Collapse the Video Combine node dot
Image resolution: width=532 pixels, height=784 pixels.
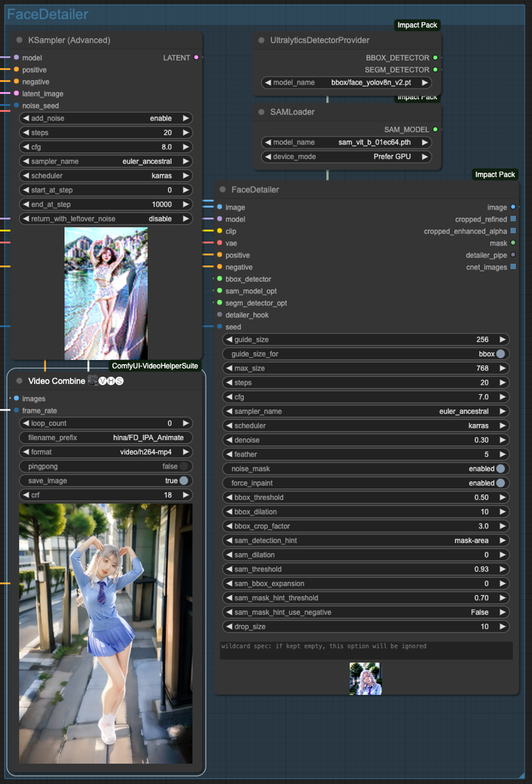(x=19, y=381)
